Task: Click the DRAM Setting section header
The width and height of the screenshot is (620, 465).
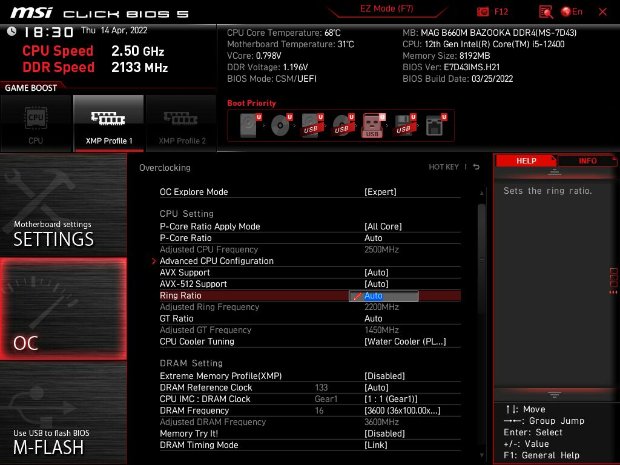Action: click(191, 363)
